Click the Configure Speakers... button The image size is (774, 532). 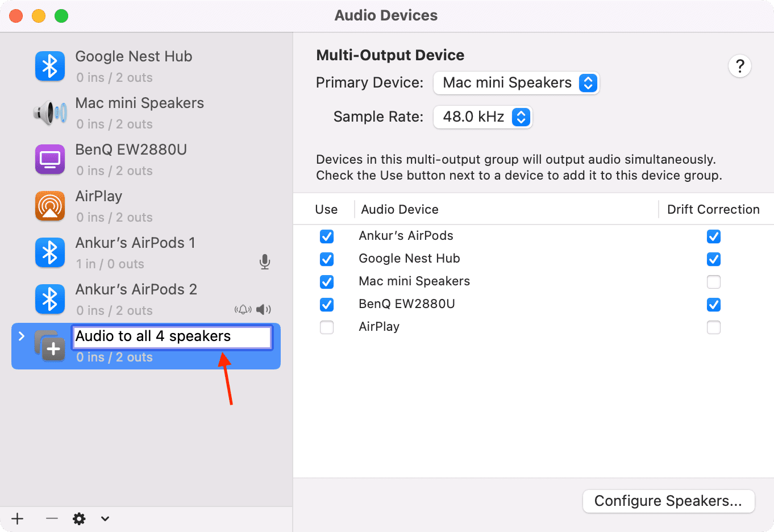tap(669, 501)
